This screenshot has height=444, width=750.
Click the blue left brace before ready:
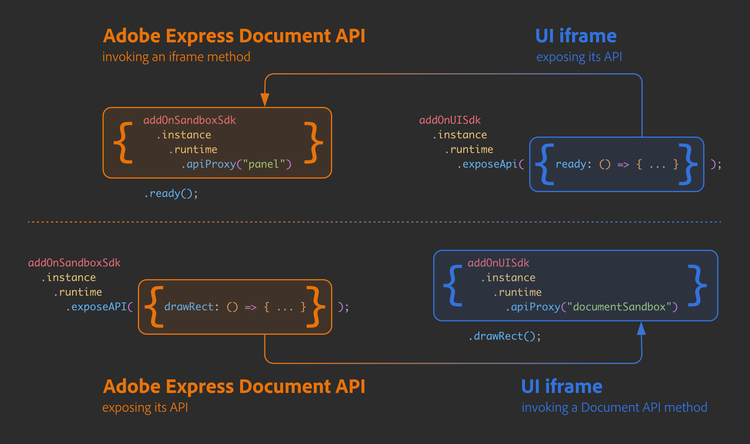pyautogui.click(x=545, y=164)
